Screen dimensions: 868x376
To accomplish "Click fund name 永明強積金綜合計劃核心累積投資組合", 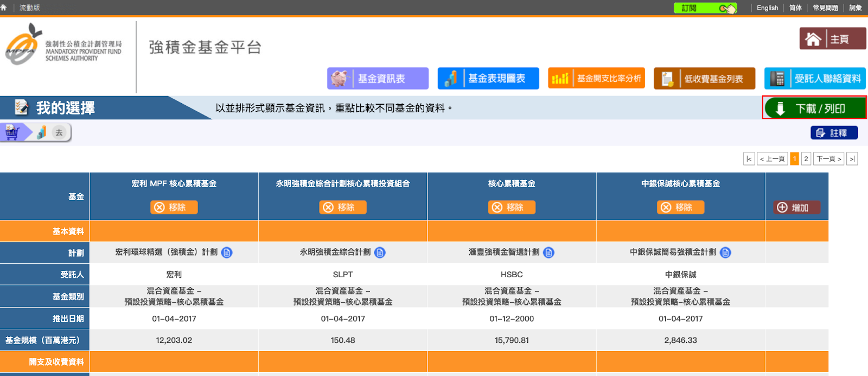I will [x=343, y=183].
